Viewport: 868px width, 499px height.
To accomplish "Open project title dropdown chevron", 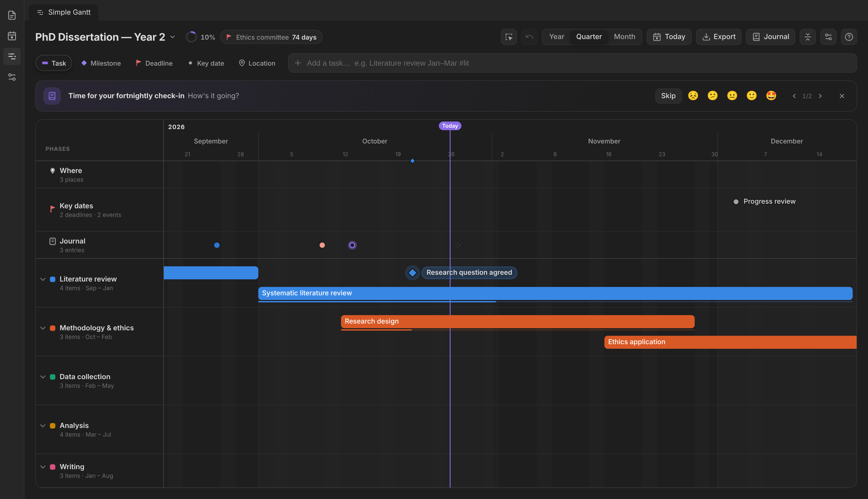I will pos(173,37).
